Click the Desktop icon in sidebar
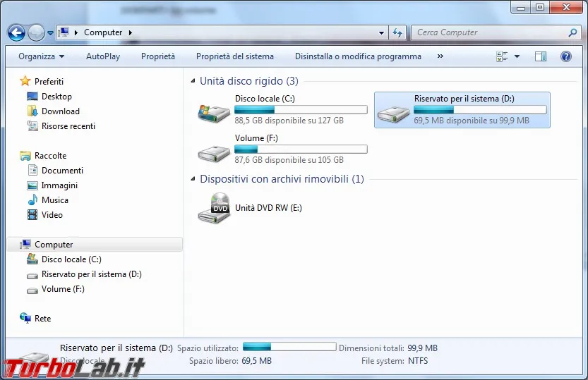Image resolution: width=588 pixels, height=380 pixels. (32, 96)
